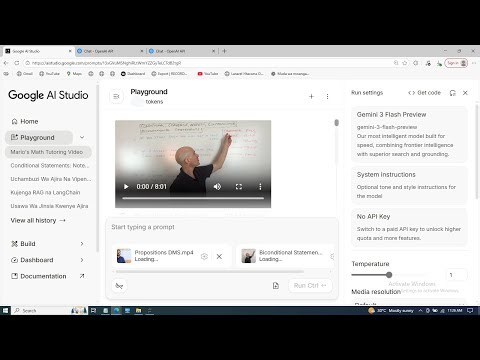Image resolution: width=480 pixels, height=360 pixels.
Task: Reload the page with the refresh icon
Action: [17, 63]
